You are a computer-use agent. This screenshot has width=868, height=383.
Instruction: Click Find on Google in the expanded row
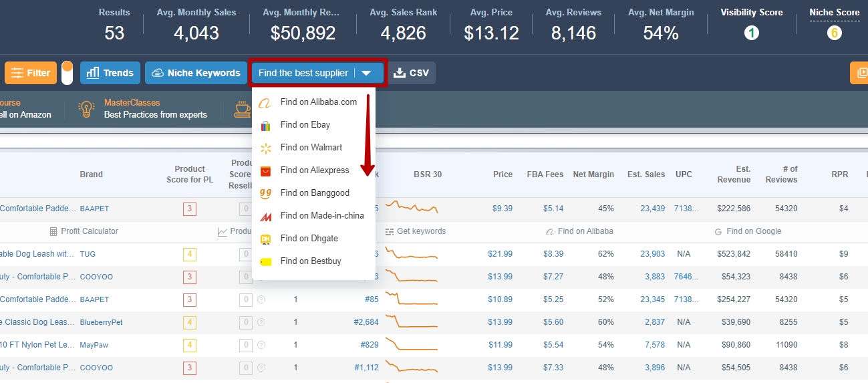pos(748,231)
